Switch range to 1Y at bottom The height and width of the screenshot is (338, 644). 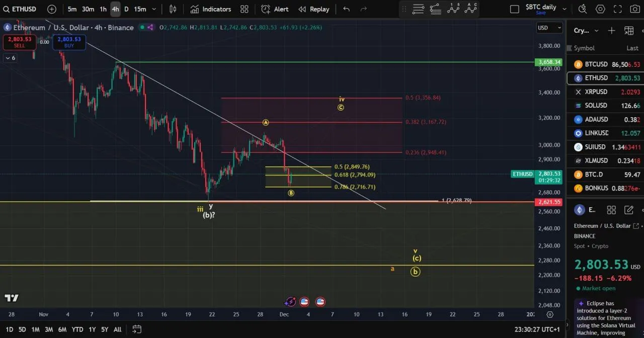(x=92, y=329)
